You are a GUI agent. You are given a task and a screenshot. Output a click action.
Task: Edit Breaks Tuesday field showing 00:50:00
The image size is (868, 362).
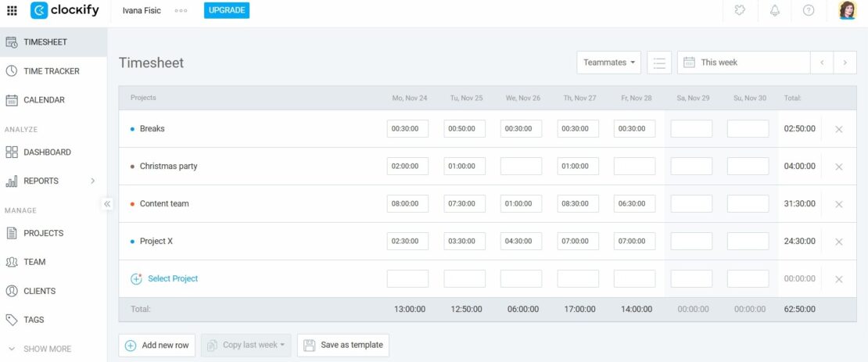click(464, 128)
